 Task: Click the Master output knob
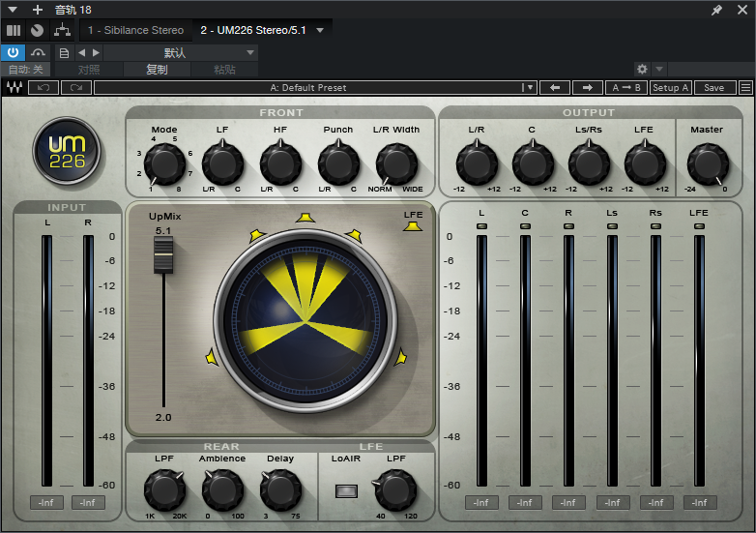click(x=708, y=163)
